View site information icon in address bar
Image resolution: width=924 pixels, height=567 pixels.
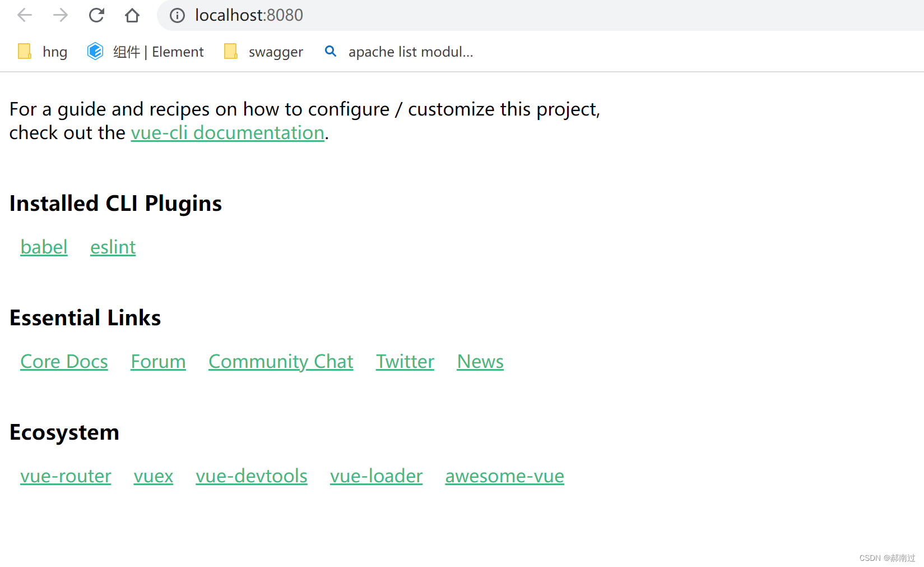(x=177, y=16)
